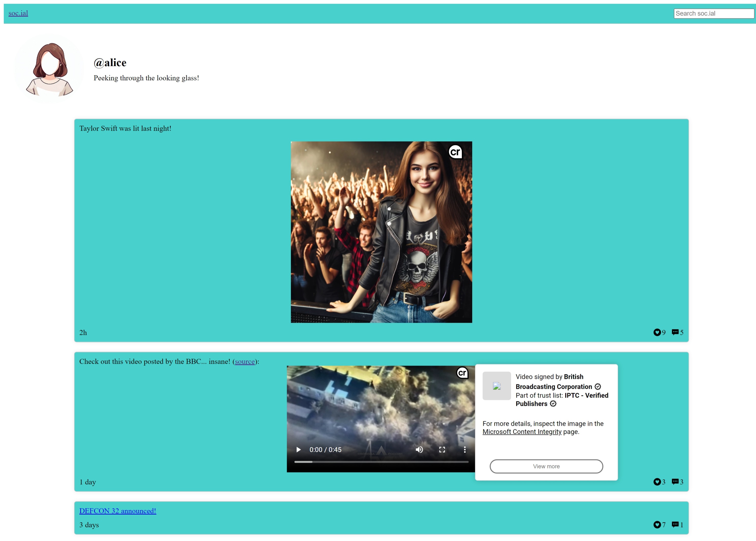The image size is (756, 541).
Task: Enter fullscreen mode for the video
Action: pos(442,450)
